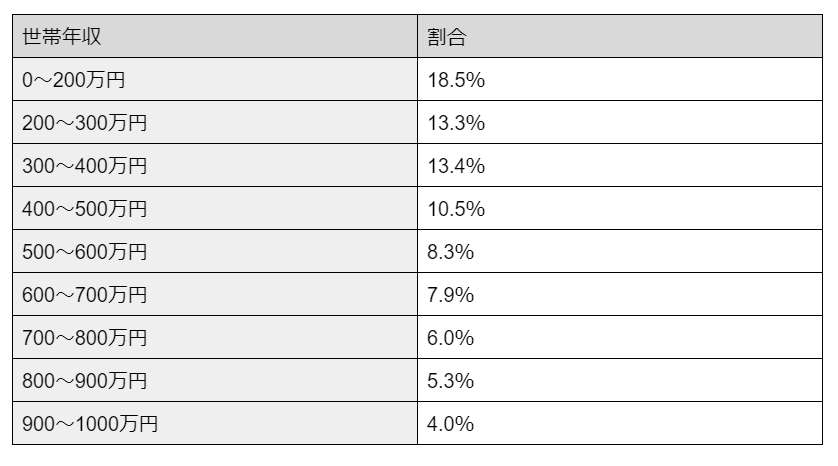The height and width of the screenshot is (466, 838).
Task: Select the 900～1000万円 cell
Action: coord(90,424)
